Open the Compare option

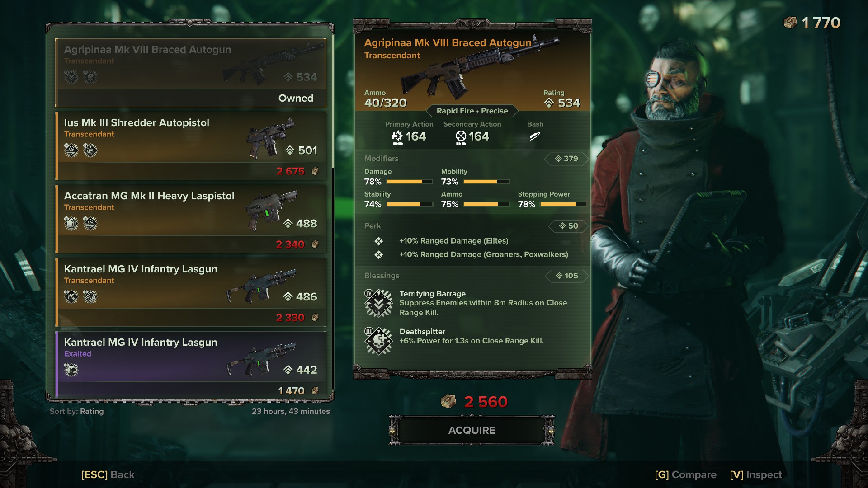685,474
